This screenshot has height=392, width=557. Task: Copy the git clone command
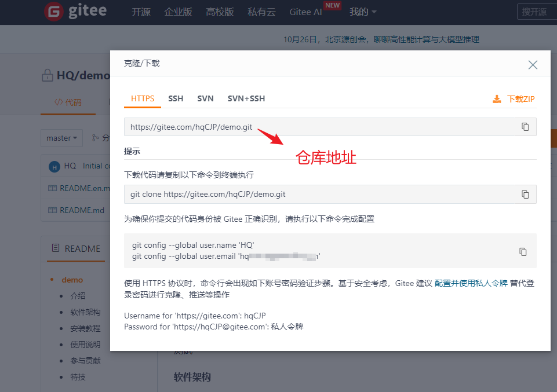tap(525, 194)
